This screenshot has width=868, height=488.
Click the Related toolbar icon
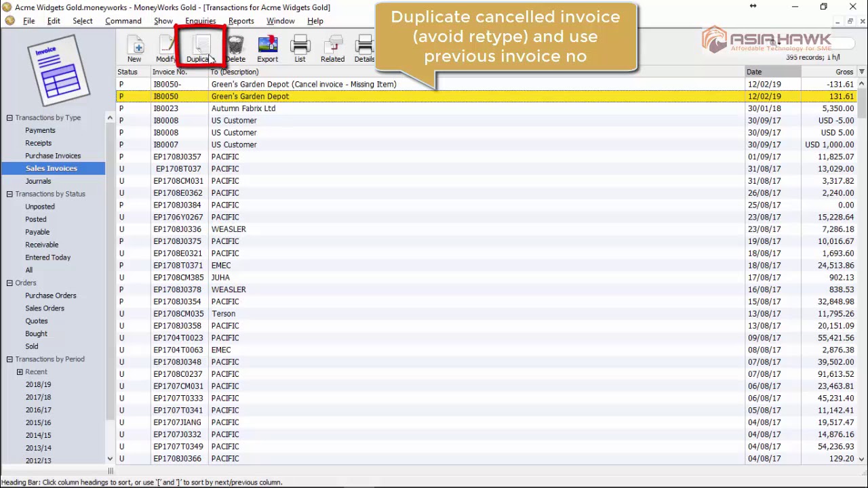332,48
